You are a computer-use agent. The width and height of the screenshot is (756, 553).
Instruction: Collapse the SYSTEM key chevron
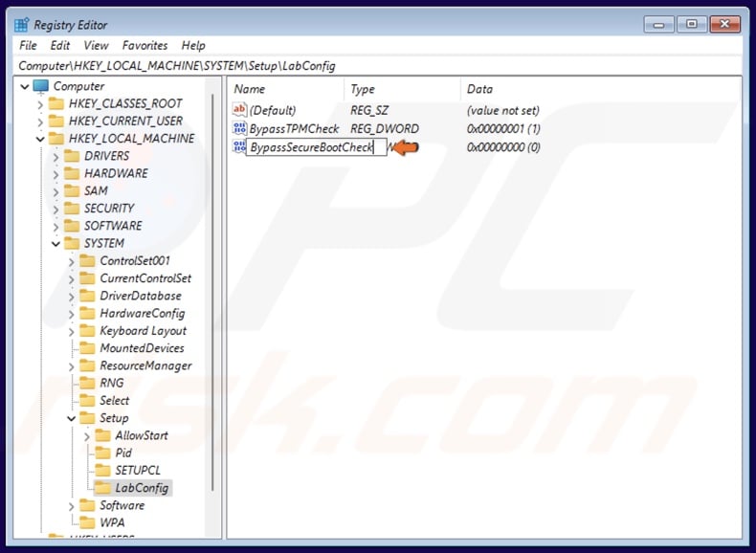pyautogui.click(x=56, y=244)
